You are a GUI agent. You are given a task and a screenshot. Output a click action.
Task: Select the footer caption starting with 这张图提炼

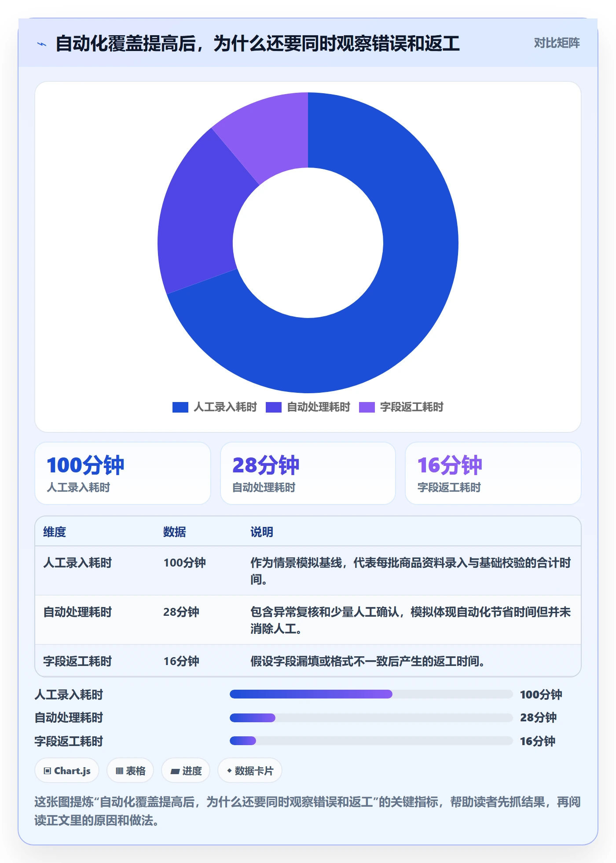click(308, 811)
